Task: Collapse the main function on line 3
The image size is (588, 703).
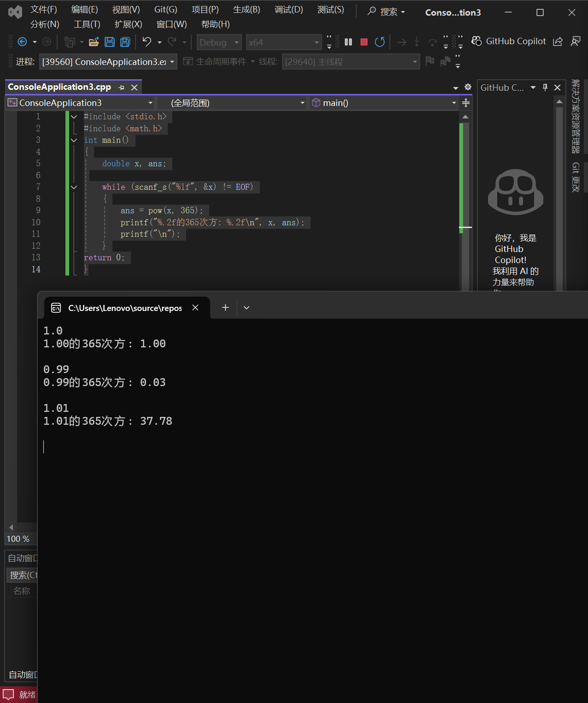Action: click(x=74, y=140)
